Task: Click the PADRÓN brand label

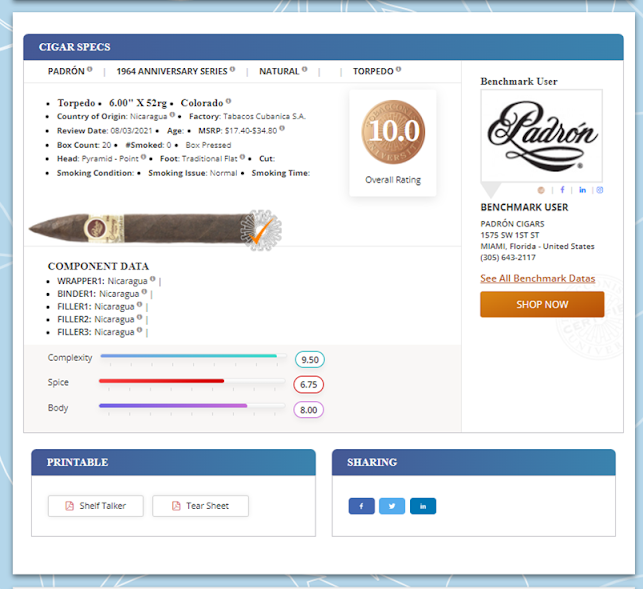Action: point(66,71)
